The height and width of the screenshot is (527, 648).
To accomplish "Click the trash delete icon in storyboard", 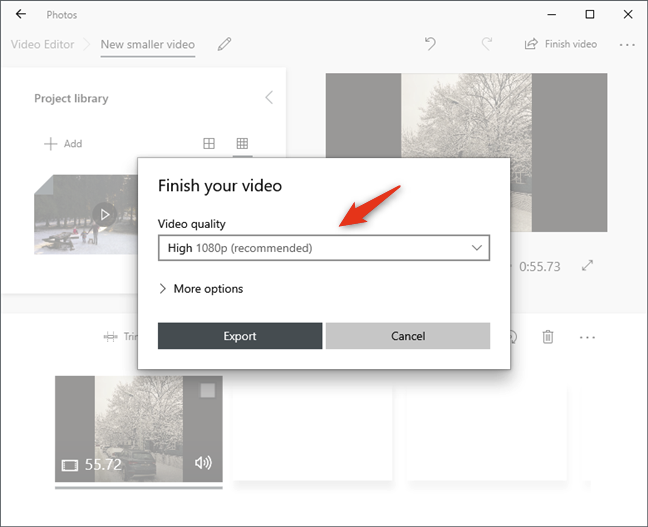I will coord(548,337).
